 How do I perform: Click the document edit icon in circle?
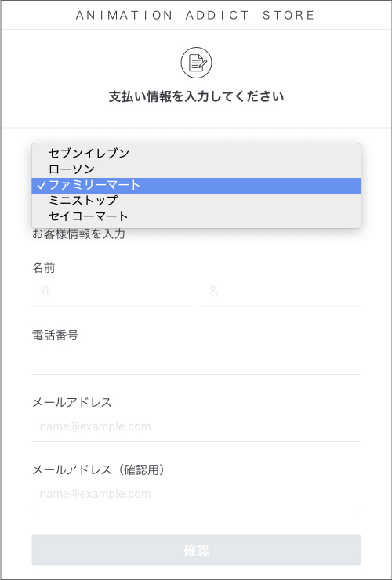coord(196,63)
